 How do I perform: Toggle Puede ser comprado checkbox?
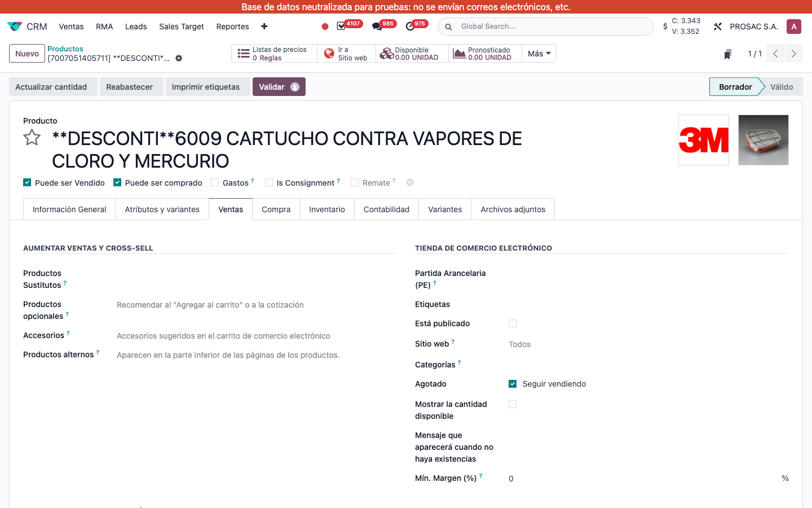tap(117, 182)
